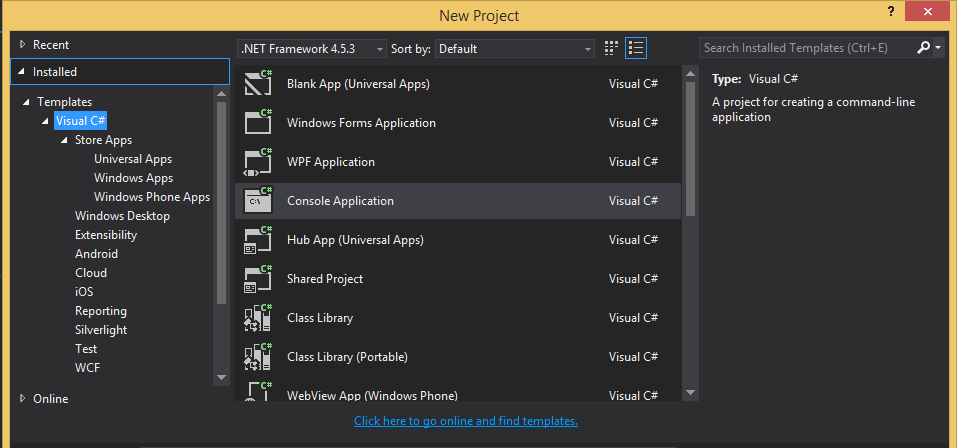This screenshot has width=957, height=448.
Task: Open the .NET Framework version dropdown
Action: point(312,49)
